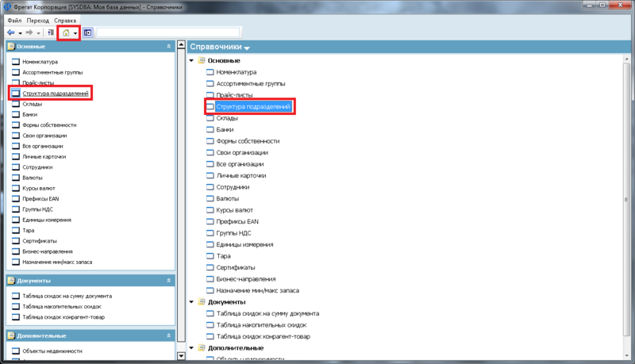The height and width of the screenshot is (364, 635).
Task: Click the Ассортиментные группы icon in the sidebar
Action: click(x=16, y=72)
